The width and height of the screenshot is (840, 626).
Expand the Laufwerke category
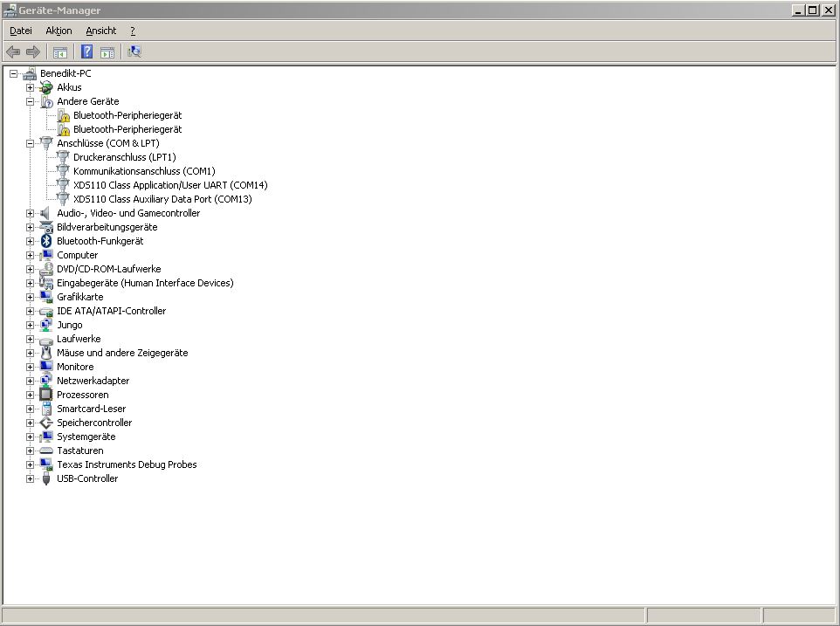tap(30, 339)
